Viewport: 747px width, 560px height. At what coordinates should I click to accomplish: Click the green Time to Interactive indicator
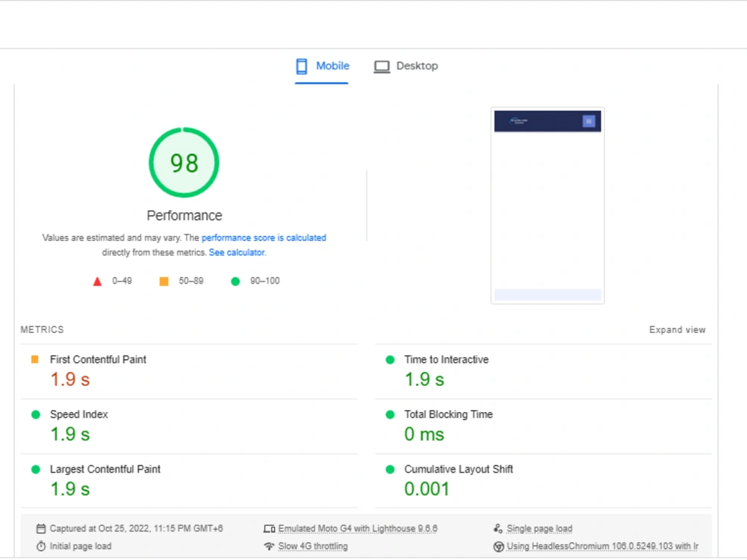point(390,360)
